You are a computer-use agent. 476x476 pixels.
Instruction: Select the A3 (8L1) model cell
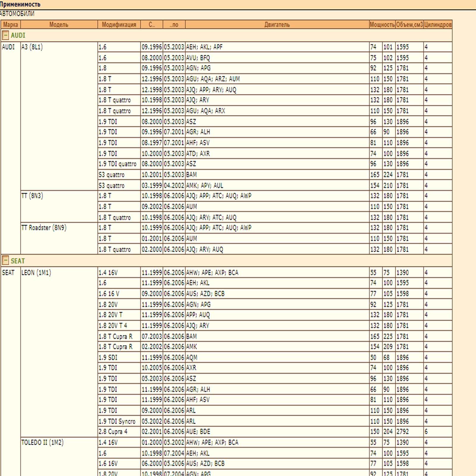(x=59, y=116)
